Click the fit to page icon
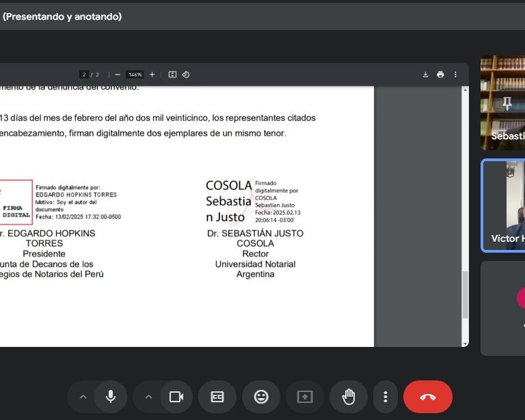Image resolution: width=525 pixels, height=420 pixels. (x=172, y=74)
